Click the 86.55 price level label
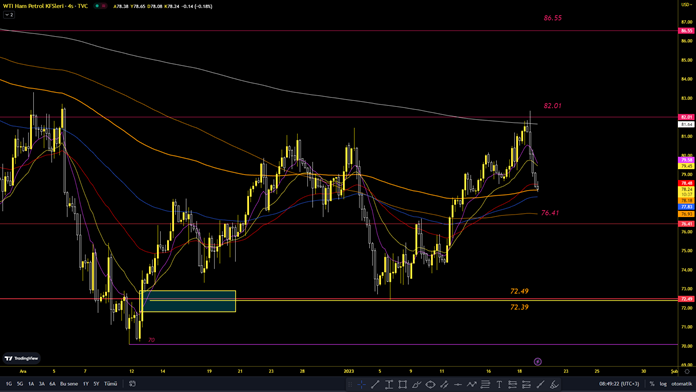The height and width of the screenshot is (392, 696). tap(553, 18)
